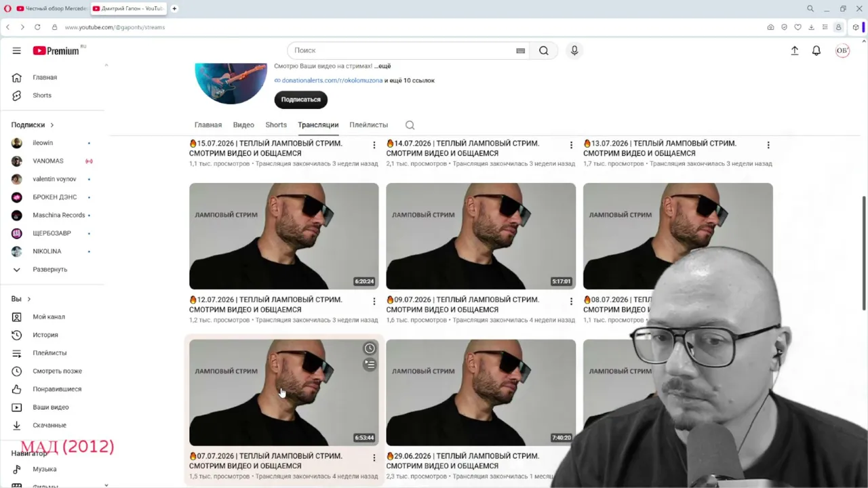This screenshot has width=868, height=488.
Task: Expand the Подписки section chevron
Action: [52, 125]
